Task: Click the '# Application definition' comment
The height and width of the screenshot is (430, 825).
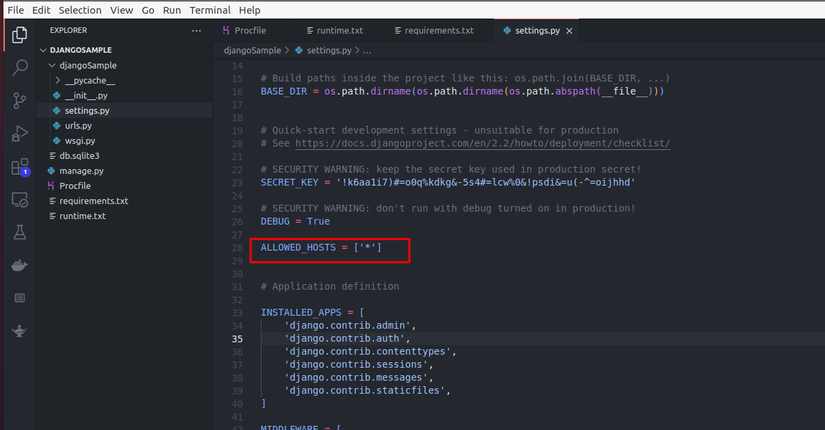Action: 330,286
